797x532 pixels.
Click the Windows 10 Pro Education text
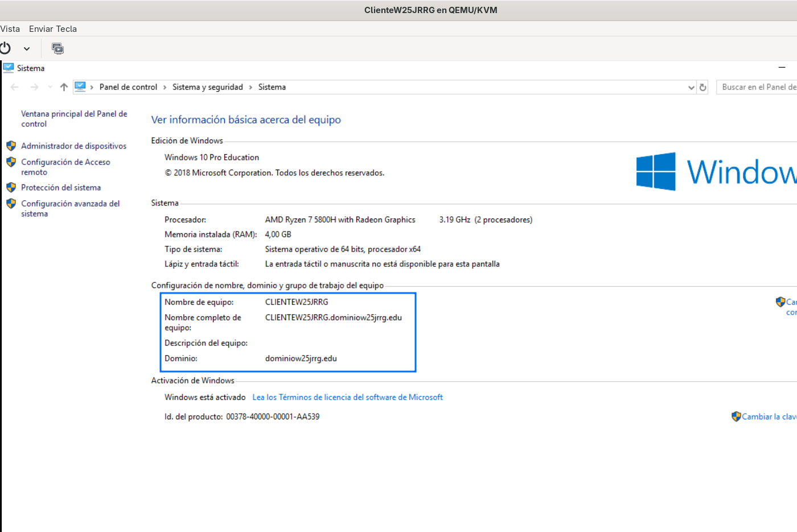212,158
